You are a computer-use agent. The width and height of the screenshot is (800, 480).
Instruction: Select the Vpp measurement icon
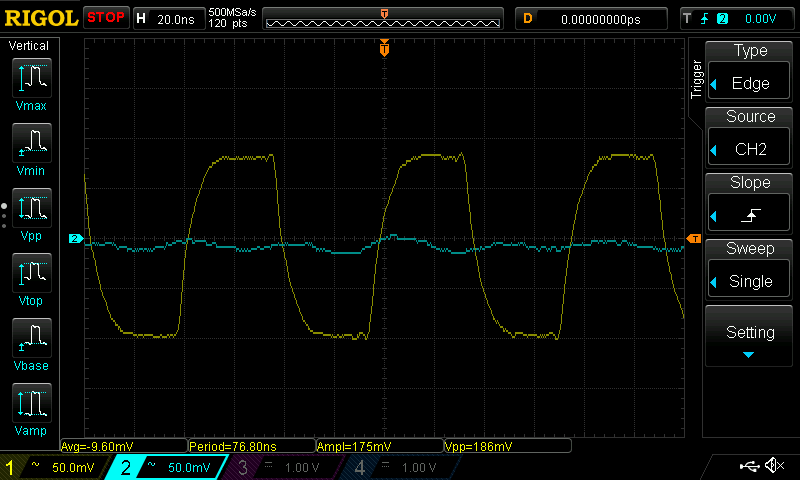32,208
